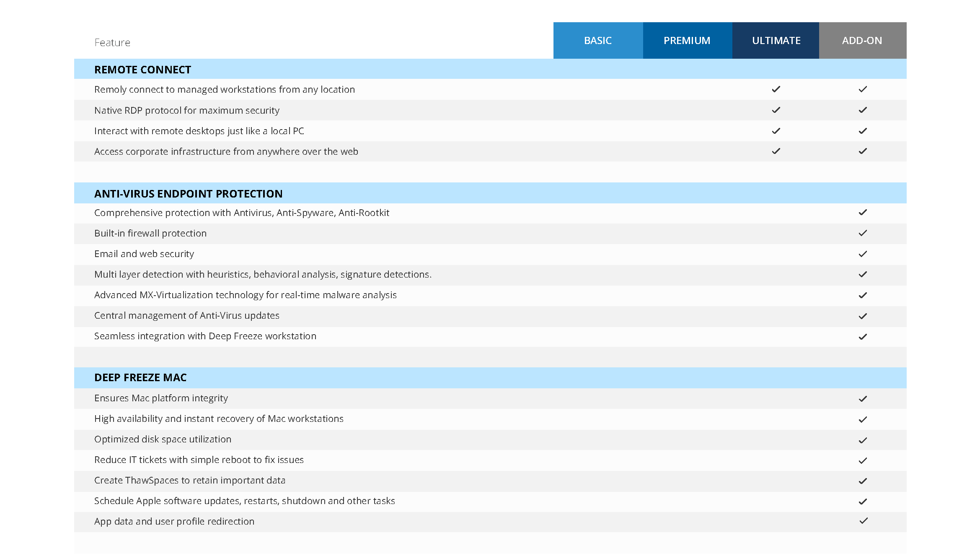Click checkmark for Ensures Mac platform integrity

click(862, 398)
